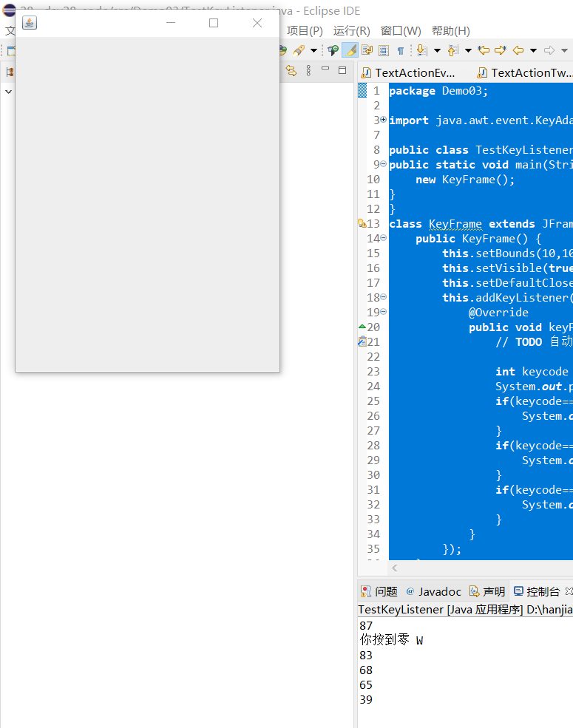Maximize the Java KeyFrame window
Viewport: 573px width, 728px height.
pyautogui.click(x=214, y=23)
